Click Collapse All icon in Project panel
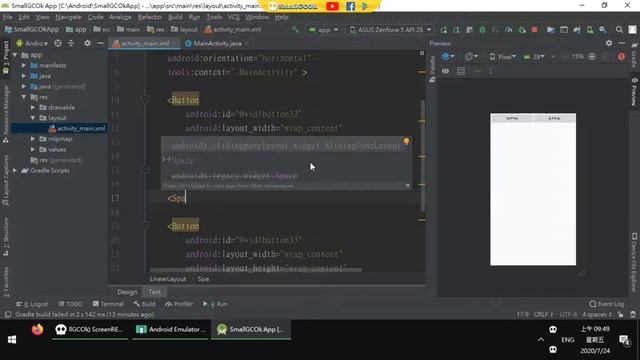 tap(71, 43)
